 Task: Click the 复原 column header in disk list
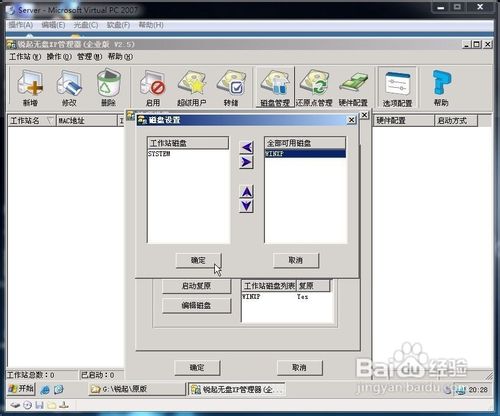(x=313, y=286)
